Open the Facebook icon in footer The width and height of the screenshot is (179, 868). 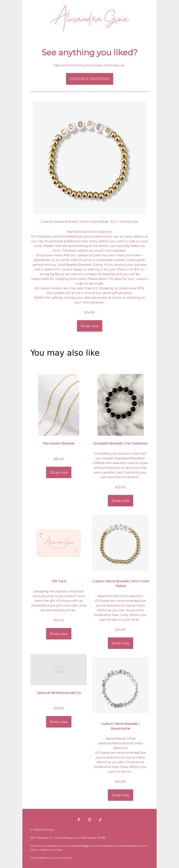pyautogui.click(x=79, y=819)
